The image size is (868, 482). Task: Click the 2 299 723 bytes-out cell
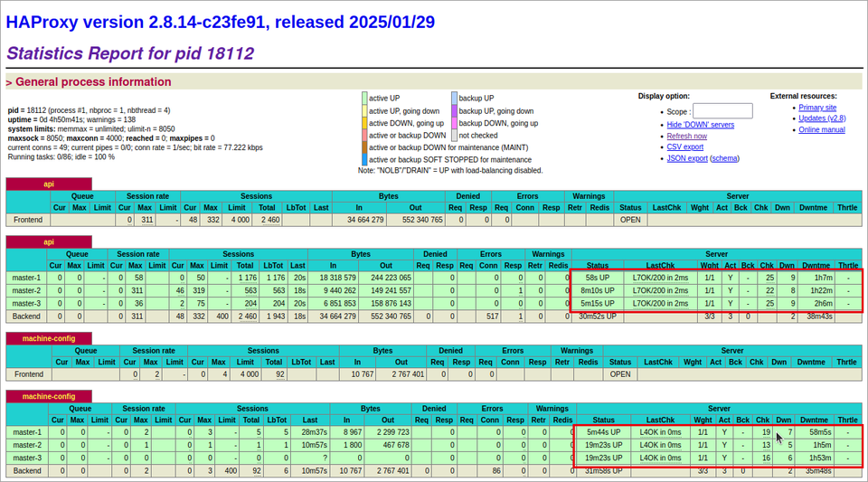click(x=388, y=432)
